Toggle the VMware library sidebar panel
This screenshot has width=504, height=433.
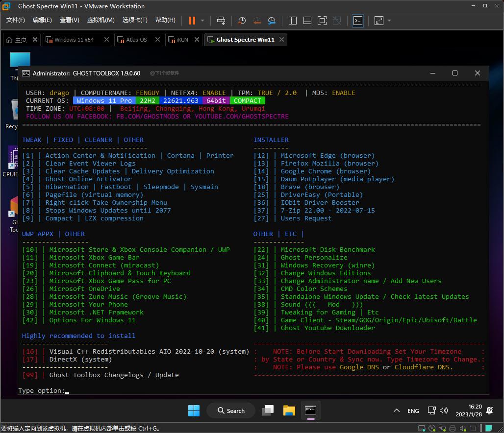(293, 21)
